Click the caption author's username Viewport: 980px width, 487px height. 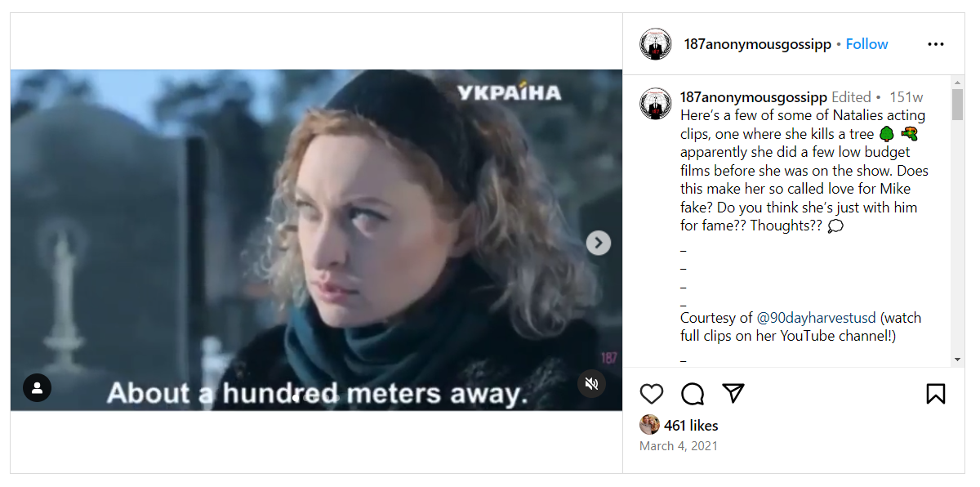(x=753, y=97)
